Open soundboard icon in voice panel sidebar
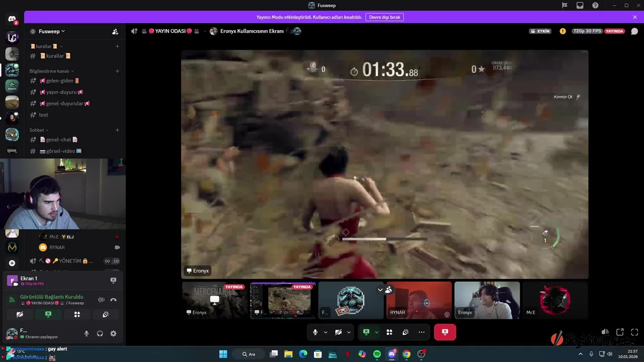Viewport: 644px width, 362px height. click(106, 314)
